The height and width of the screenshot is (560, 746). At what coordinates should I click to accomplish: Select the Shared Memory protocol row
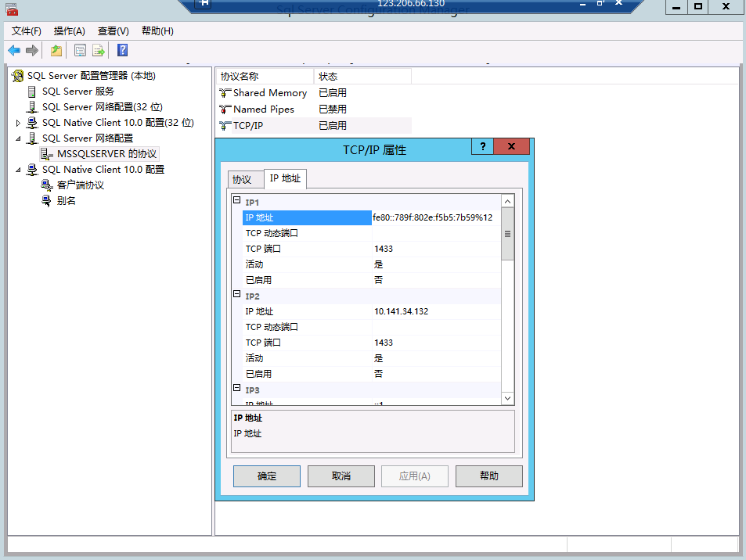[x=314, y=93]
